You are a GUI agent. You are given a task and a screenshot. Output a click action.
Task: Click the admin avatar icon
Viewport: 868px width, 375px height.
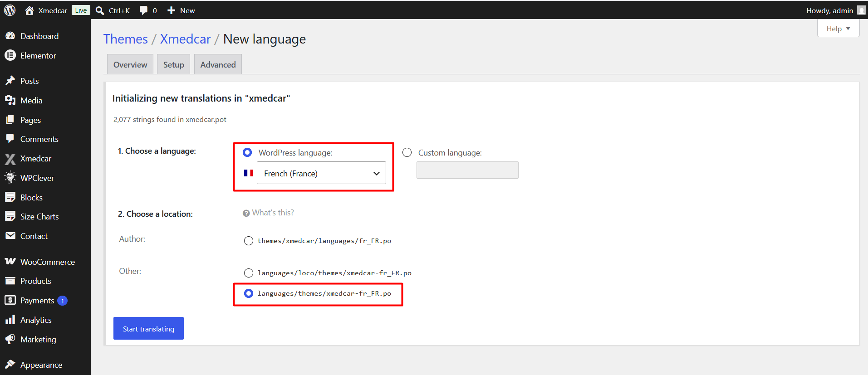tap(861, 10)
